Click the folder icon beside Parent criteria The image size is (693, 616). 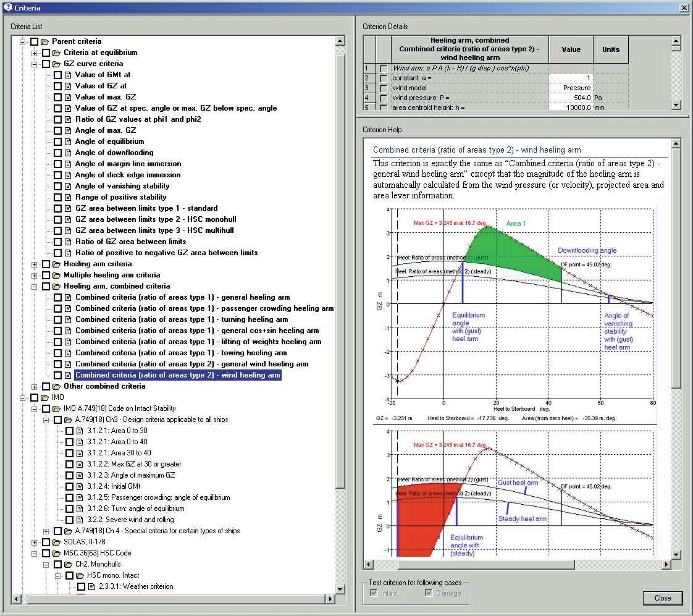pyautogui.click(x=44, y=41)
